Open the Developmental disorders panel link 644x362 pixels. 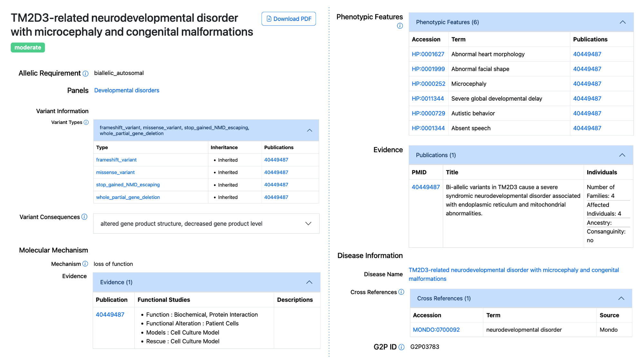127,90
